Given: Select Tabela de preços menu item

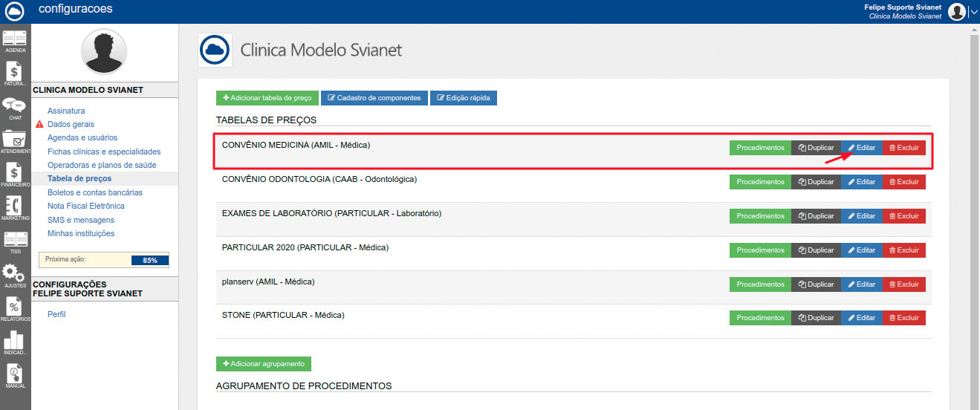Looking at the screenshot, I should [79, 179].
